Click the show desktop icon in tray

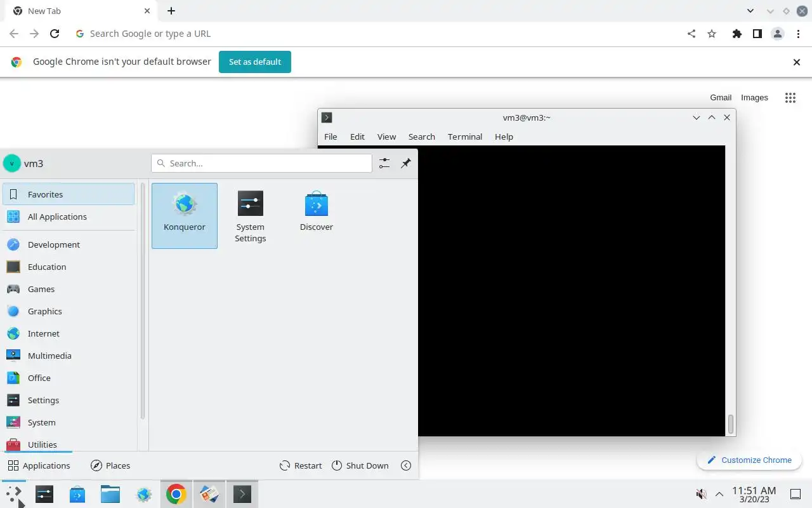point(796,494)
